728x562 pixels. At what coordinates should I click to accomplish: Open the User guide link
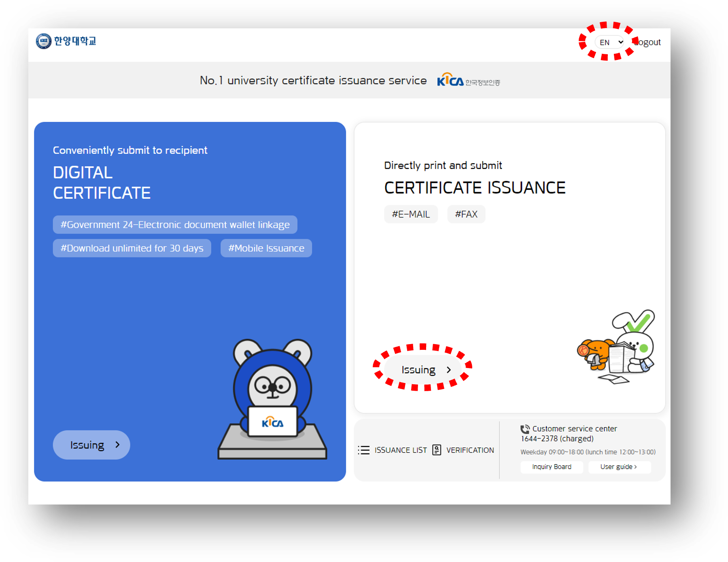[x=619, y=467]
